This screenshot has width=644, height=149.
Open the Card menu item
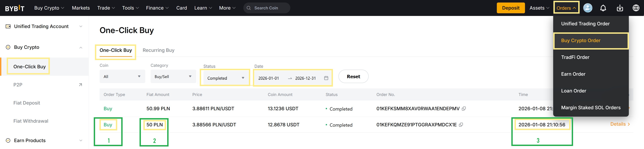(181, 8)
